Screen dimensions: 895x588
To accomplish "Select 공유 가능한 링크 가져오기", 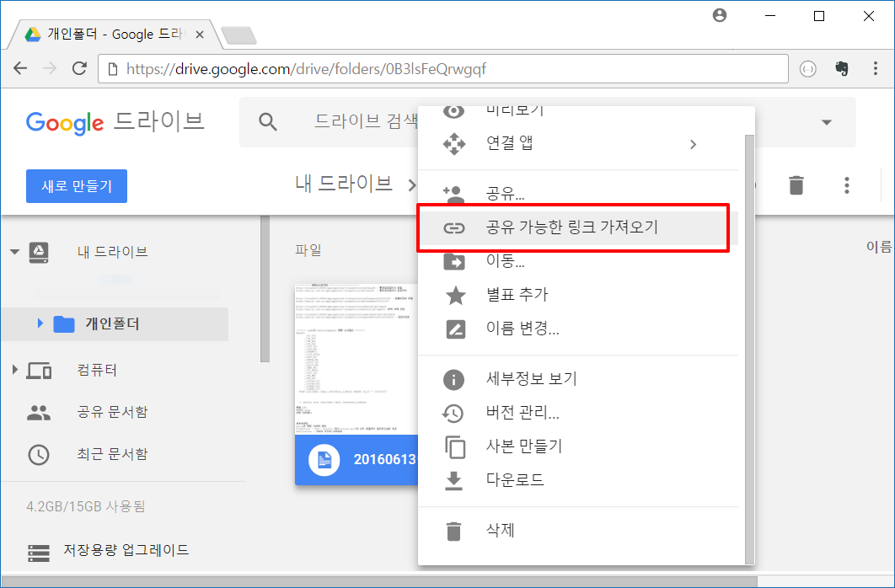I will click(578, 227).
